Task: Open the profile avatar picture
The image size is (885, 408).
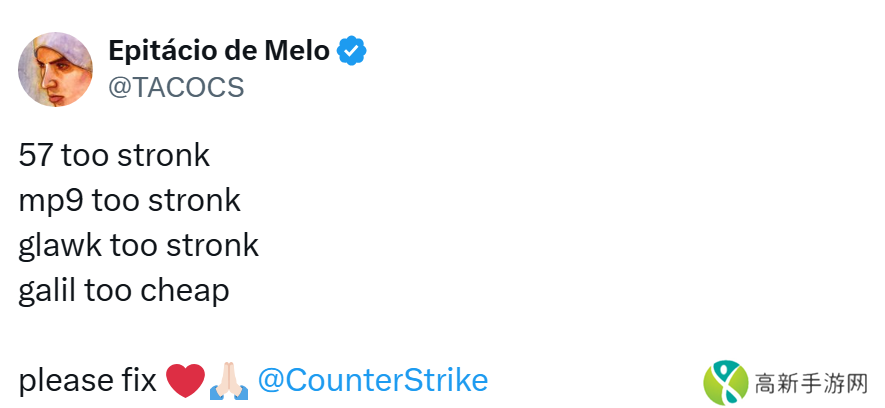Action: [x=56, y=69]
